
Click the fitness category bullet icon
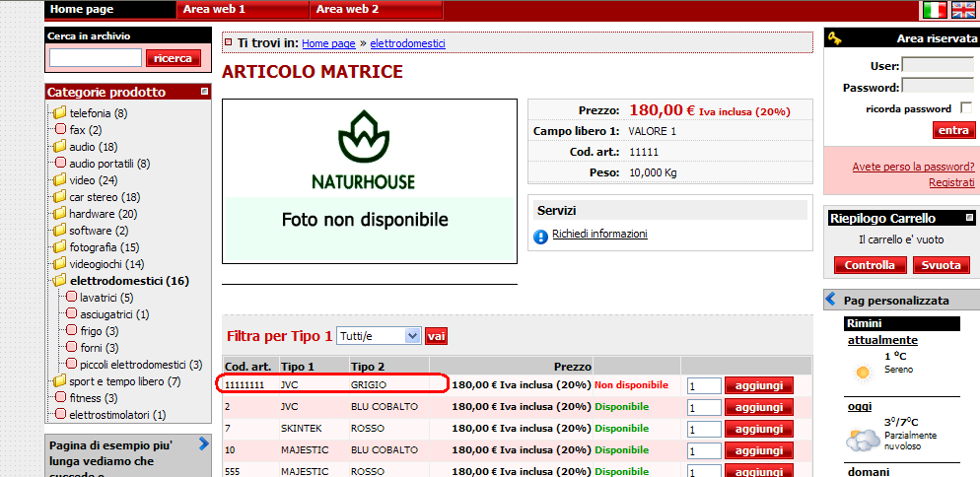tap(60, 397)
